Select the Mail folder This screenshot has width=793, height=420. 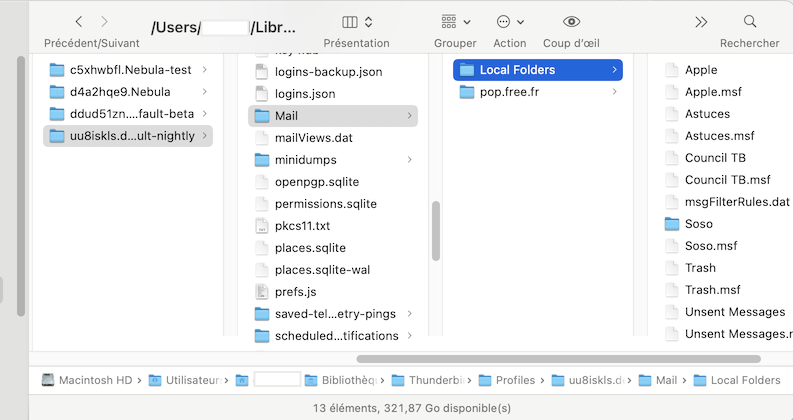click(333, 116)
